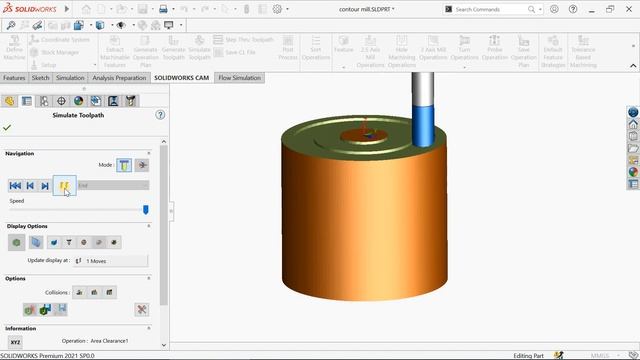This screenshot has height=360, width=640.
Task: Click panel scrollbar up arrow
Action: pyautogui.click(x=164, y=142)
